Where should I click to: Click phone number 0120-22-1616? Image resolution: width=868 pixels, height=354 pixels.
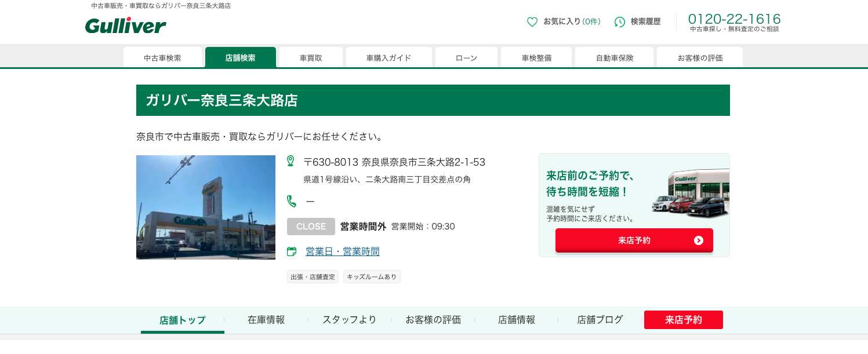[735, 19]
